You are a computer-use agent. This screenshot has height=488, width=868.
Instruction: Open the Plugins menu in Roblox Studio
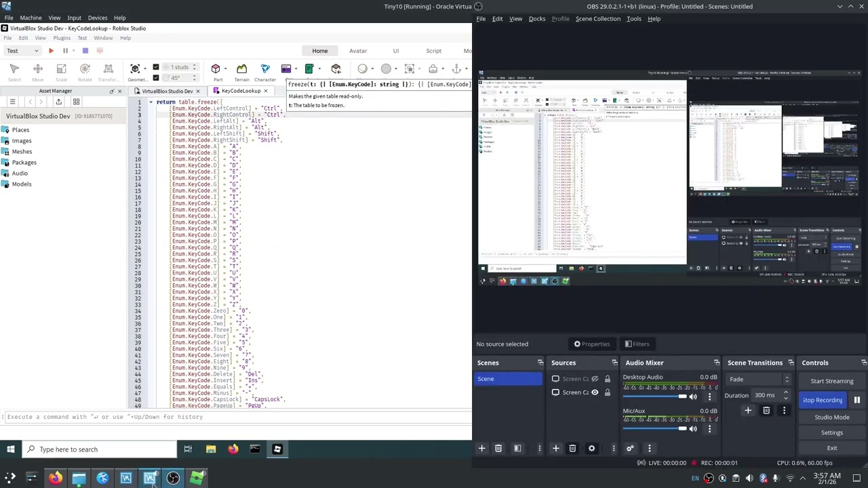(62, 38)
